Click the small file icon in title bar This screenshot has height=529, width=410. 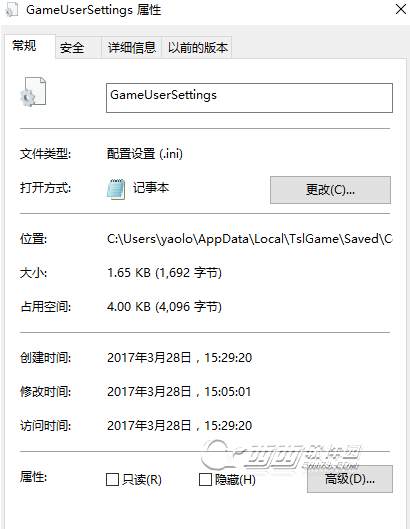[11, 10]
